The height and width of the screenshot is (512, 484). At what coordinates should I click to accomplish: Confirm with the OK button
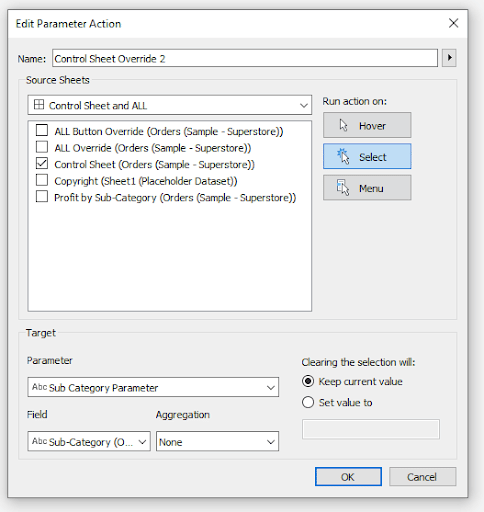348,477
